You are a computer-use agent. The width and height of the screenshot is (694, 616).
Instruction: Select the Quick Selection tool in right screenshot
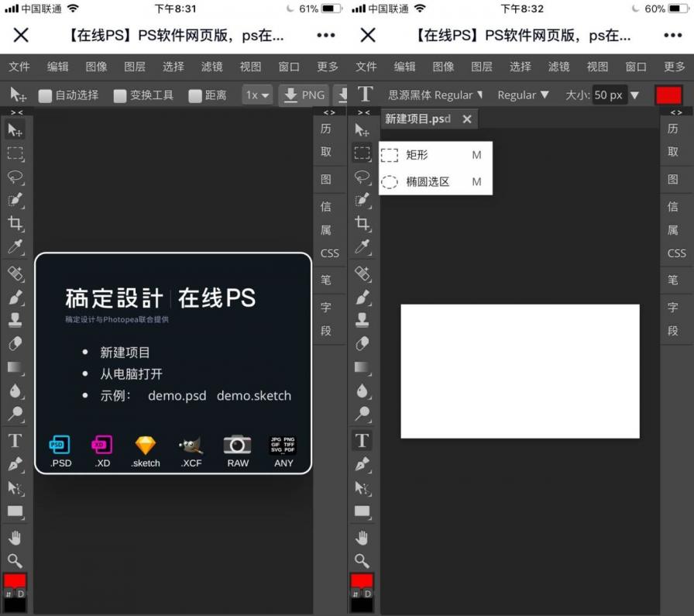pyautogui.click(x=362, y=200)
